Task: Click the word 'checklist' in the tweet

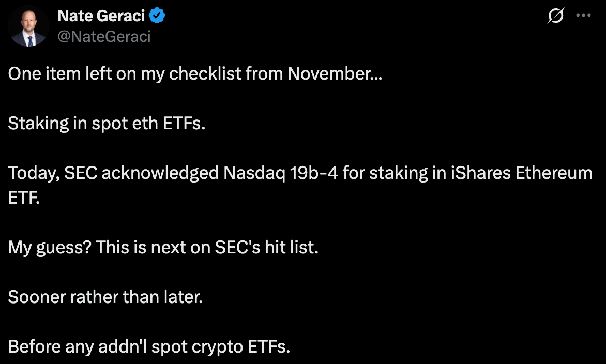Action: pos(205,73)
